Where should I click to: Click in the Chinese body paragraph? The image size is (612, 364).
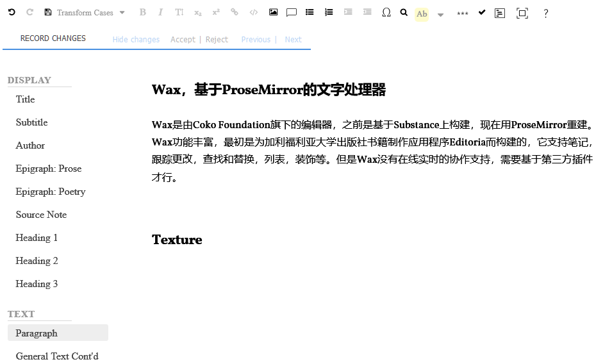click(x=373, y=151)
